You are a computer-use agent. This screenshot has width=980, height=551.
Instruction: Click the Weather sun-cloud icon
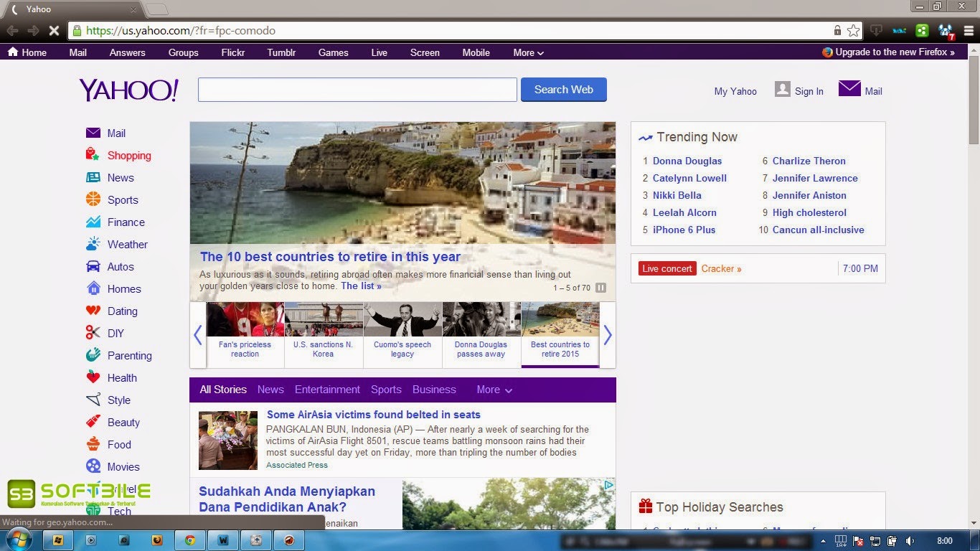93,244
